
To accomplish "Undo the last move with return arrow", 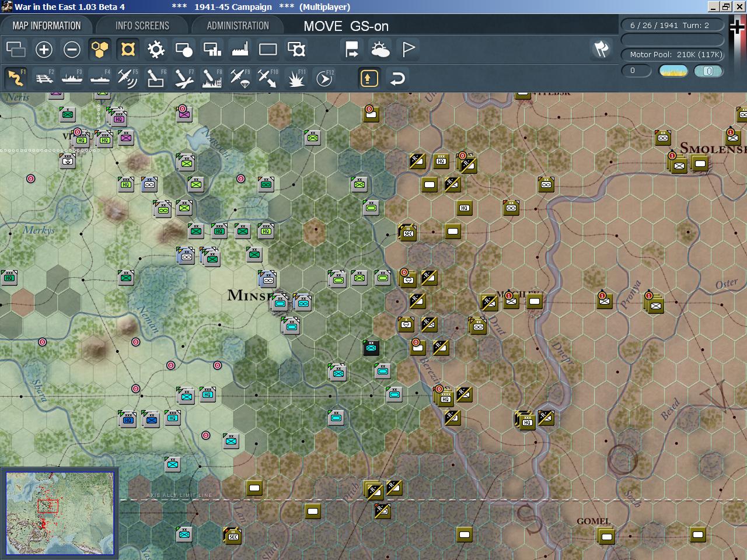I will click(x=397, y=78).
